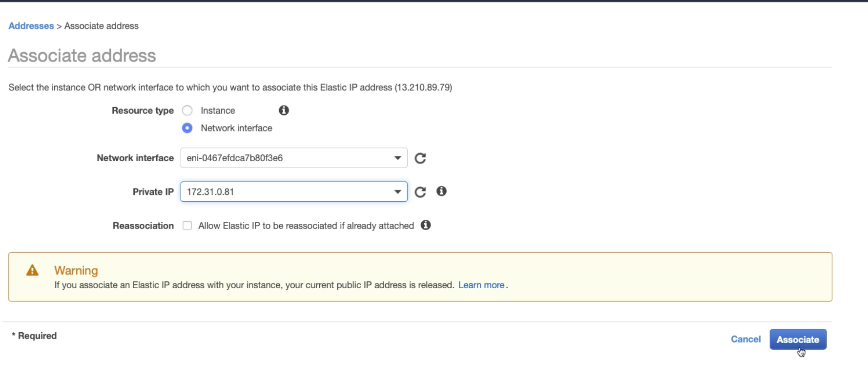Cancel the address association
Image resolution: width=868 pixels, height=384 pixels.
point(745,339)
